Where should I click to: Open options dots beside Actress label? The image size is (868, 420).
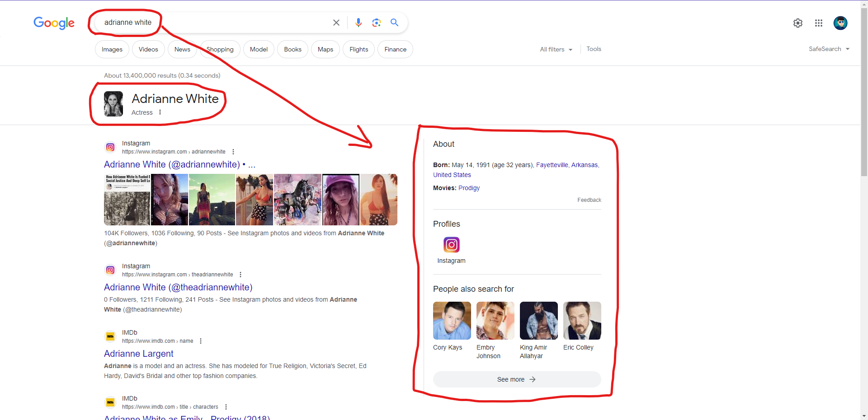[x=160, y=112]
